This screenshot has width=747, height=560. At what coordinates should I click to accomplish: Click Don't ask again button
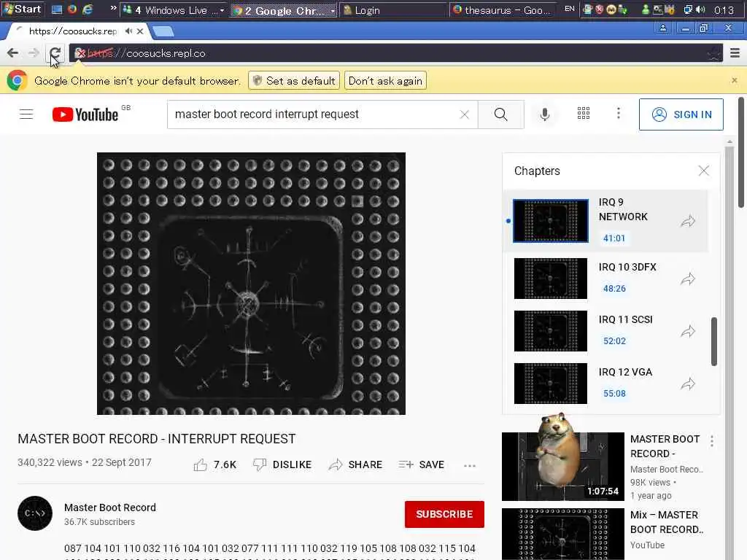(385, 81)
